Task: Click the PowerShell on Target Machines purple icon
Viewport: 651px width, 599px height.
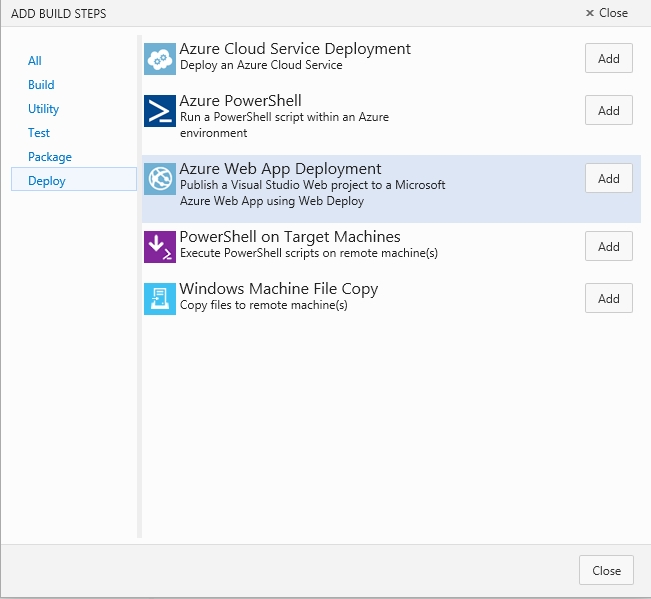Action: (x=160, y=247)
